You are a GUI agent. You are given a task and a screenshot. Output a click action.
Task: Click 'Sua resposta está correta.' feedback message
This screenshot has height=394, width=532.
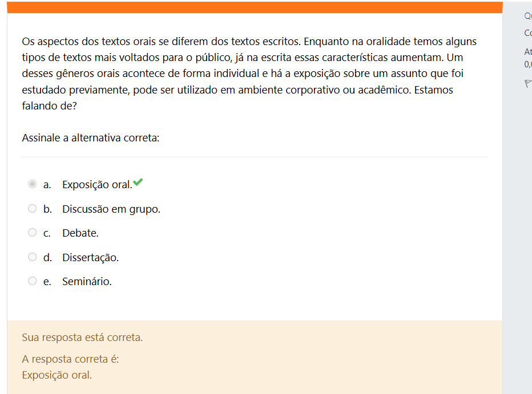pyautogui.click(x=82, y=338)
